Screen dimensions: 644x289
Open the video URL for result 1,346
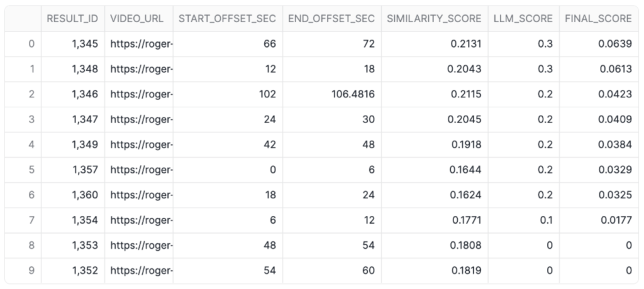click(x=142, y=94)
